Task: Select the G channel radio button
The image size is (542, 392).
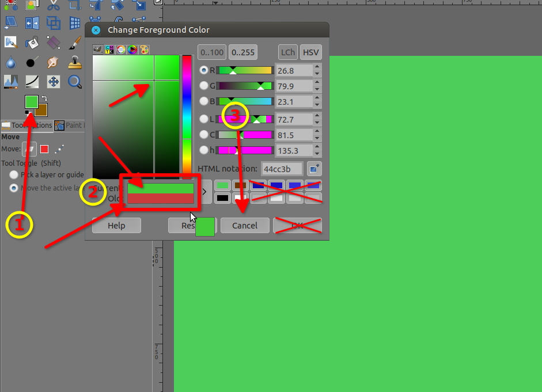Action: tap(204, 86)
